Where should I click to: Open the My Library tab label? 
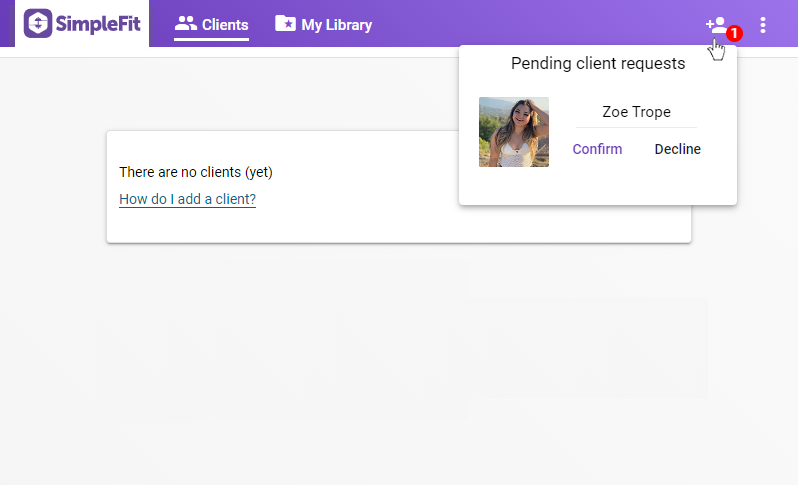337,25
